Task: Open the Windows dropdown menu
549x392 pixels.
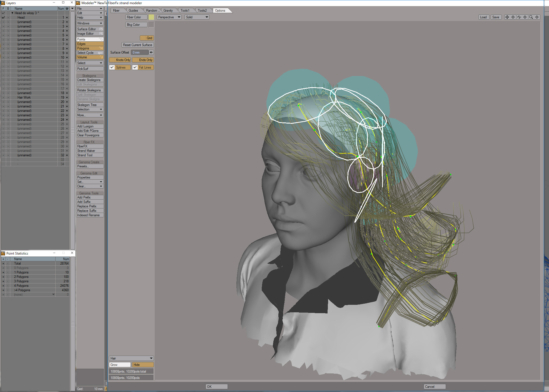Action: [x=90, y=23]
